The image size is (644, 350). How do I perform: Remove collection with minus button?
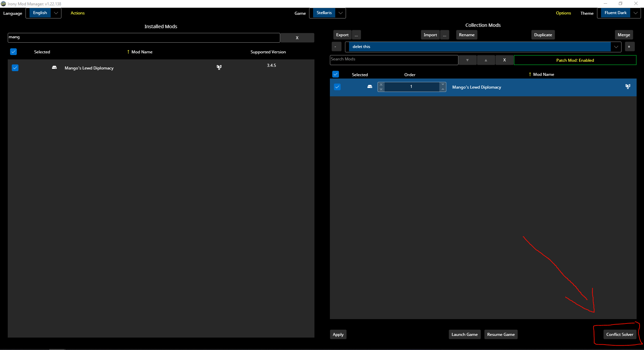[x=336, y=47]
